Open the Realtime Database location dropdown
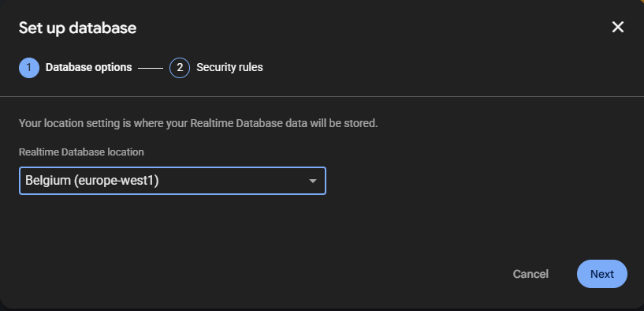Image resolution: width=644 pixels, height=311 pixels. click(x=173, y=181)
